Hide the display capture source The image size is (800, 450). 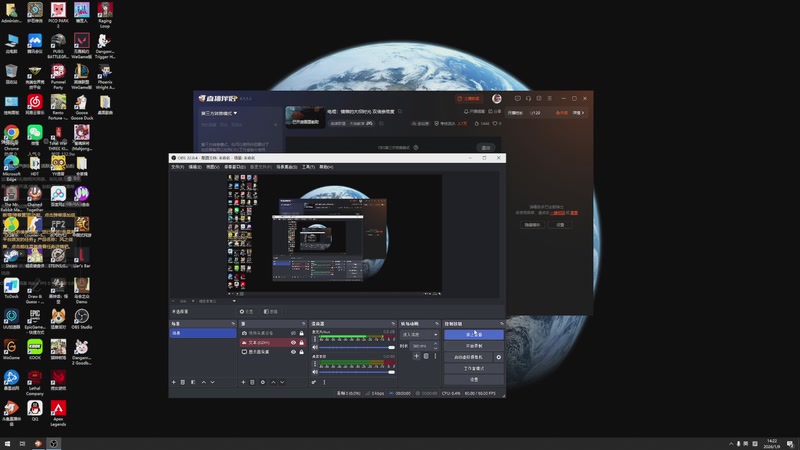click(x=293, y=352)
